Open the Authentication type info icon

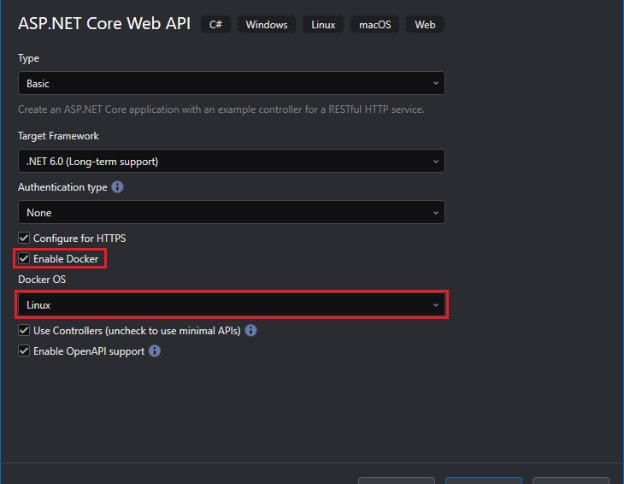click(118, 187)
